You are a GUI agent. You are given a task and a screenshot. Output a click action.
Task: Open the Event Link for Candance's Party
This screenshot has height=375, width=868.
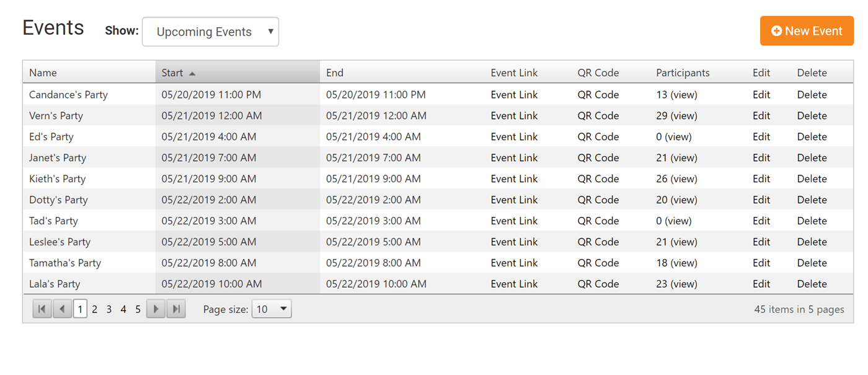pos(514,94)
